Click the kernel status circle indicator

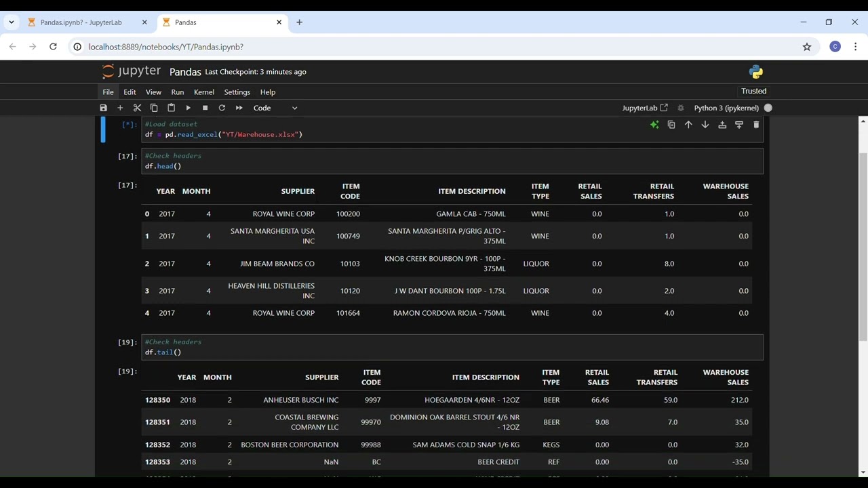tap(768, 108)
